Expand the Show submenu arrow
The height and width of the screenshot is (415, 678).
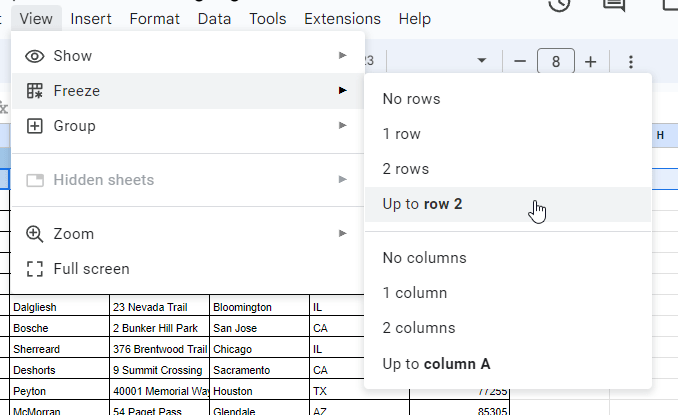pyautogui.click(x=343, y=56)
